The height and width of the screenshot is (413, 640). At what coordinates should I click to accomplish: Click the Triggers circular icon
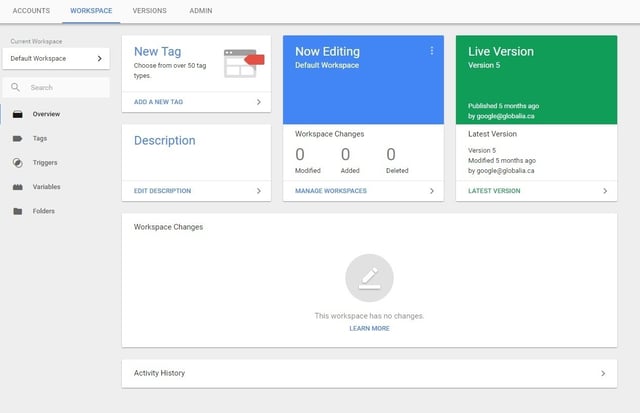click(x=18, y=163)
